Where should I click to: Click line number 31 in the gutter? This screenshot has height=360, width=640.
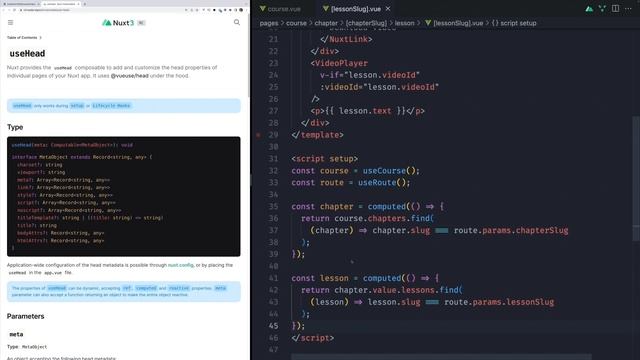pyautogui.click(x=273, y=159)
